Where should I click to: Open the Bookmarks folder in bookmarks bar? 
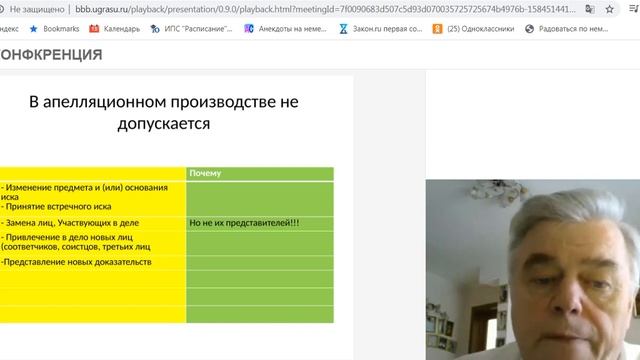(x=54, y=29)
